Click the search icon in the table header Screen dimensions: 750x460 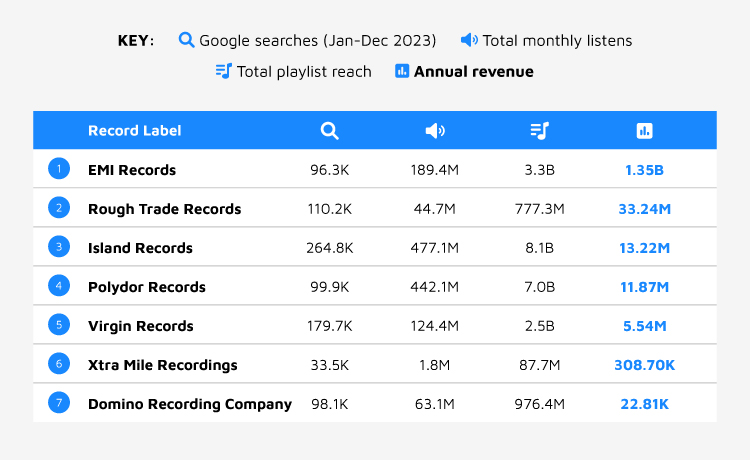click(330, 131)
